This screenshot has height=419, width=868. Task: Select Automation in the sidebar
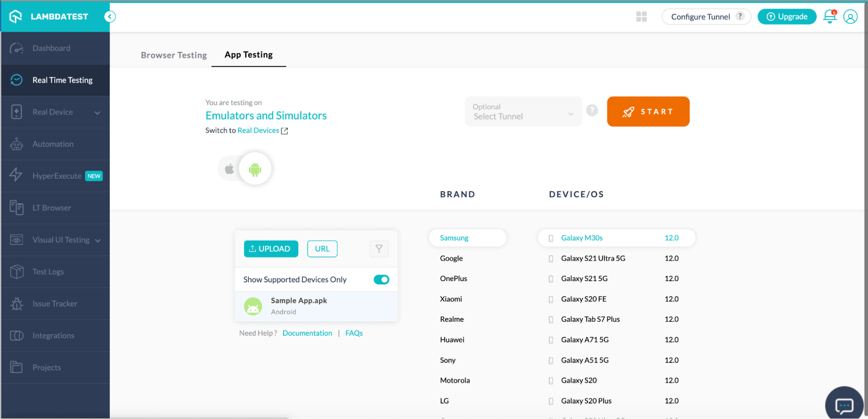(x=53, y=144)
